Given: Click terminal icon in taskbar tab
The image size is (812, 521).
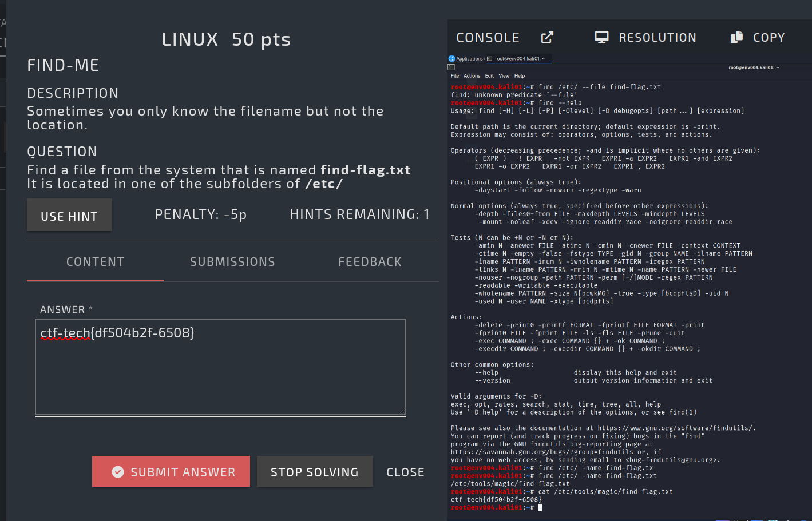Looking at the screenshot, I should (490, 59).
